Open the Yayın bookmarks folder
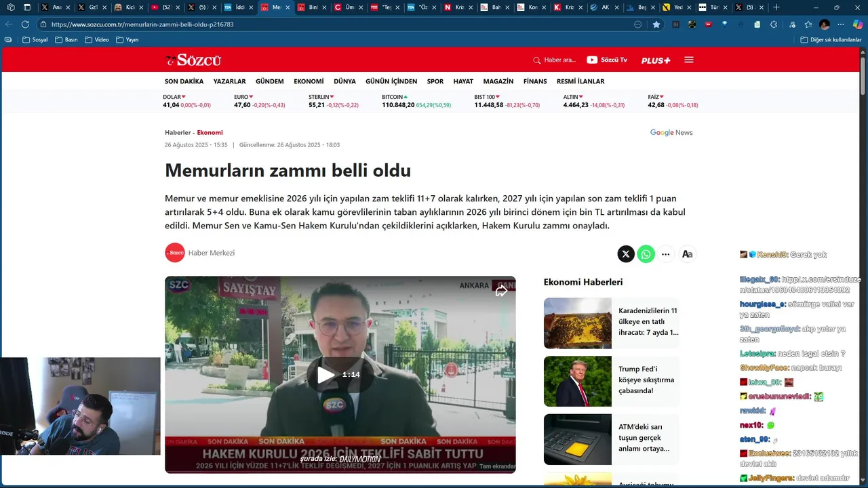The height and width of the screenshot is (488, 868). [127, 40]
